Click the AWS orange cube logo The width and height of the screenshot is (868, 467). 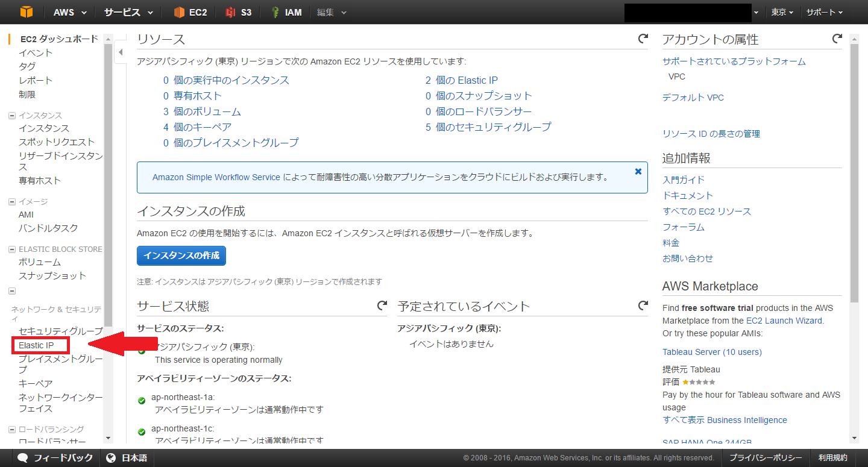pos(27,12)
